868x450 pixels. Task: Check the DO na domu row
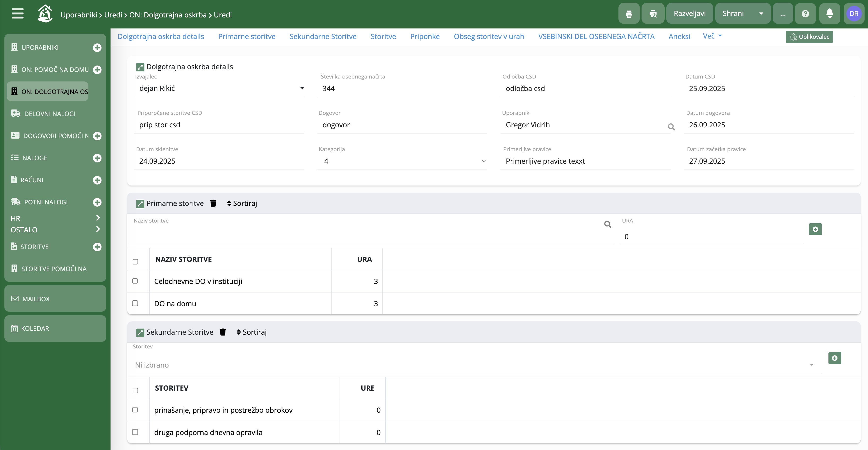(x=135, y=303)
